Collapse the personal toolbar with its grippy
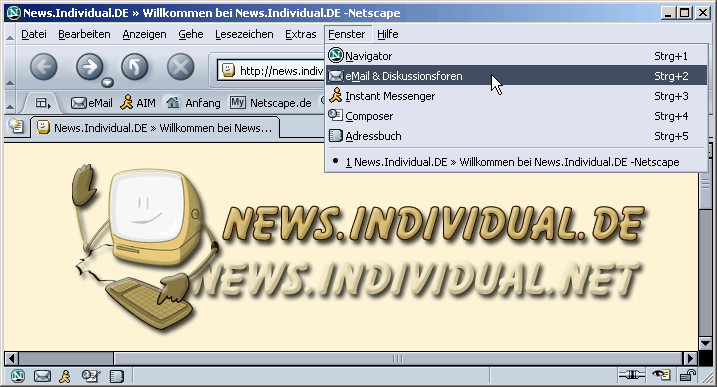717x387 pixels. click(x=10, y=102)
